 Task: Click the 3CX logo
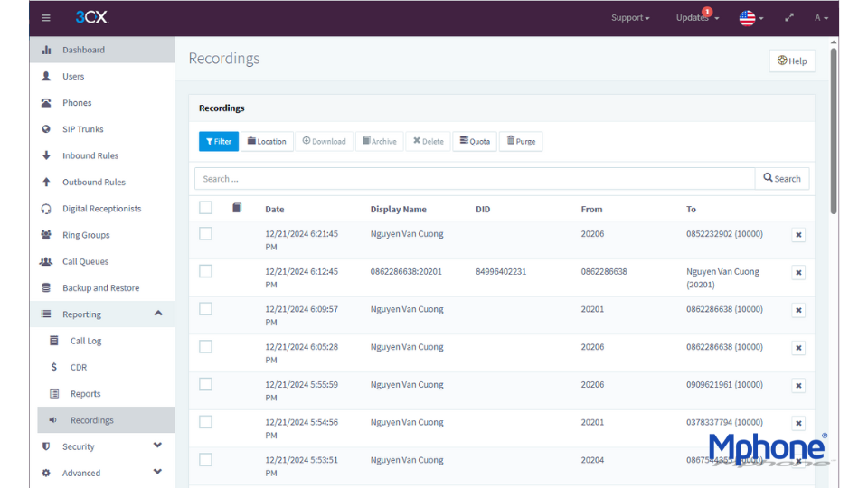[91, 17]
